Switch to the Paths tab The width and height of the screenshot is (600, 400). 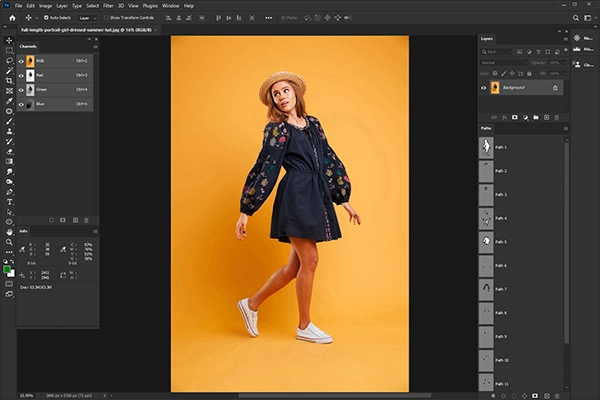pos(486,128)
